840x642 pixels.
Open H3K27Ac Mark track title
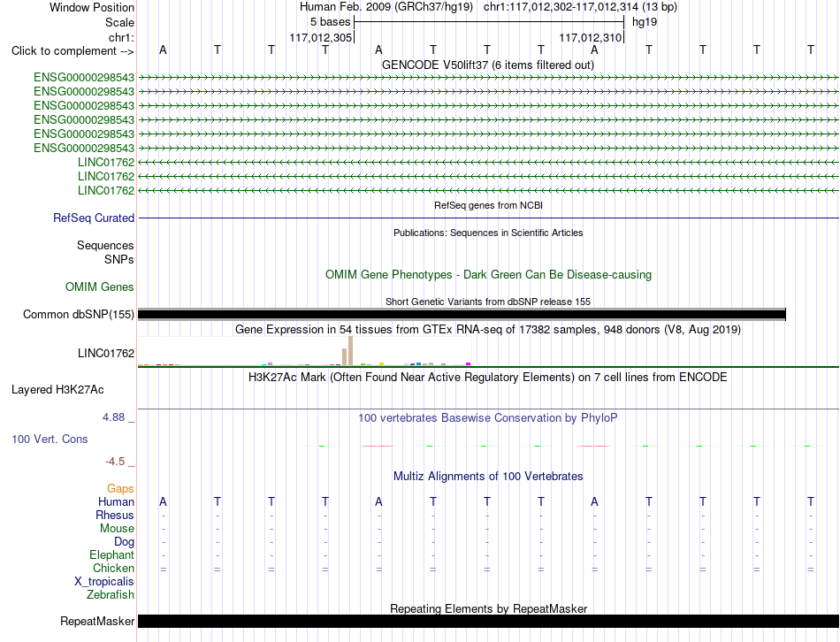(x=488, y=378)
